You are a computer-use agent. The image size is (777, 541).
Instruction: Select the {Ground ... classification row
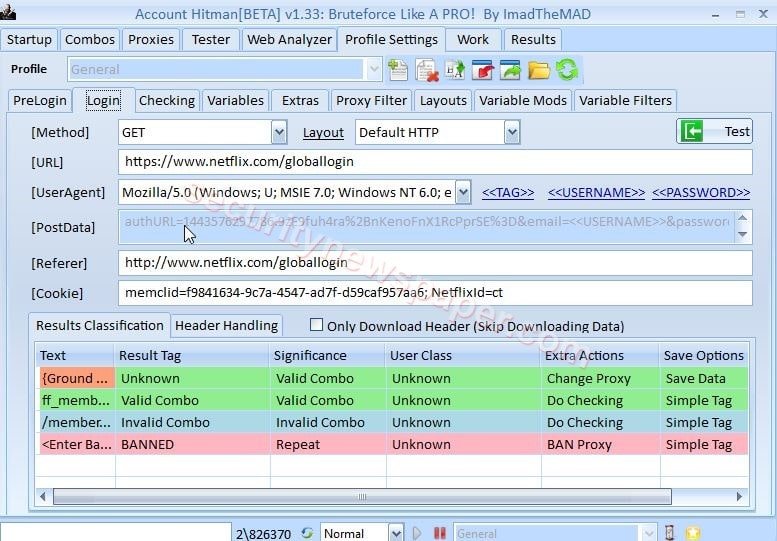click(393, 378)
